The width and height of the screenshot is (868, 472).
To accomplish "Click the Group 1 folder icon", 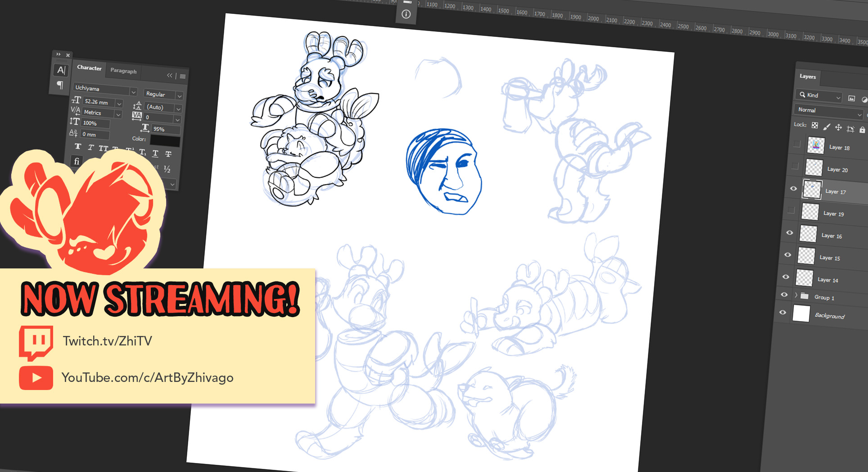I will tap(805, 296).
